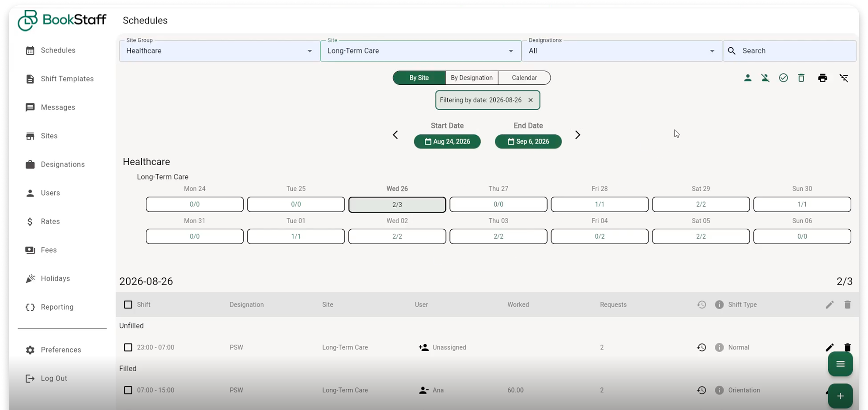The height and width of the screenshot is (410, 868).
Task: Edit the 23:00 - 07:00 unfilled shift
Action: [x=830, y=347]
